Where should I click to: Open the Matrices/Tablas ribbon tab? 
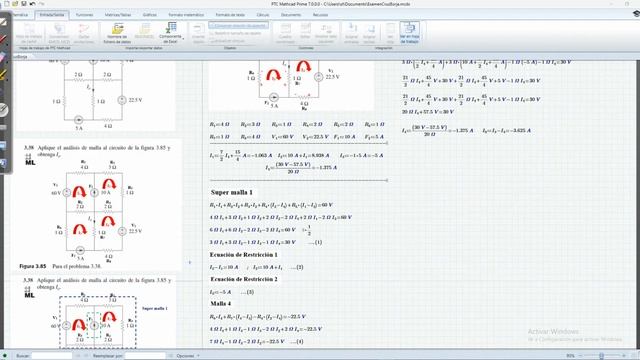click(118, 15)
